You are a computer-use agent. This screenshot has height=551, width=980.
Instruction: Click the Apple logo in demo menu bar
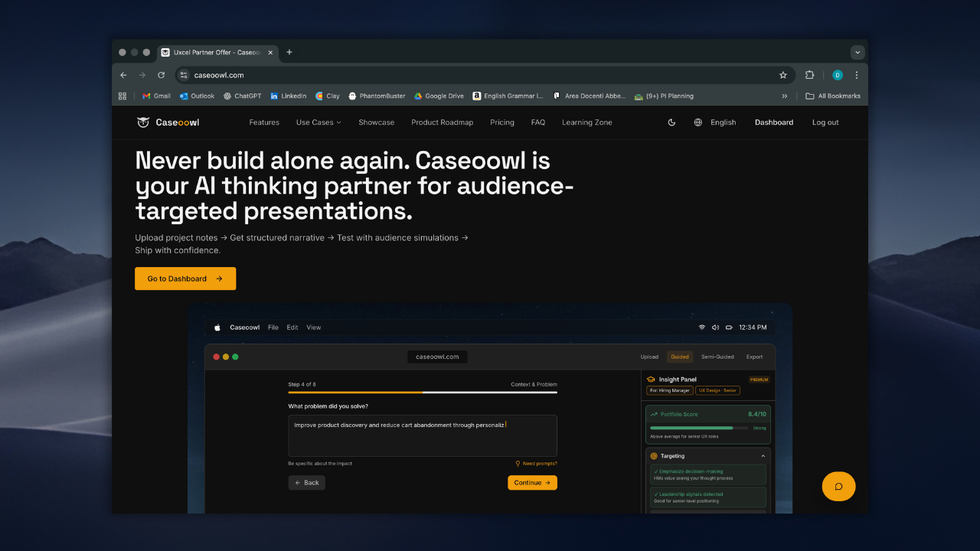point(217,328)
